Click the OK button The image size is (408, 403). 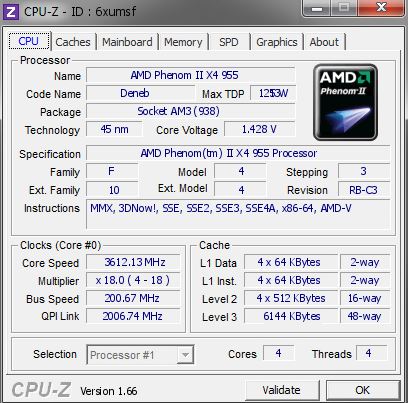tap(362, 390)
